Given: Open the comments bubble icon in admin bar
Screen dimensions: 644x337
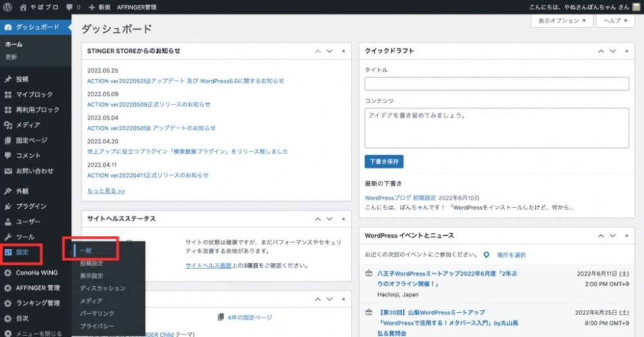Looking at the screenshot, I should click(x=70, y=7).
